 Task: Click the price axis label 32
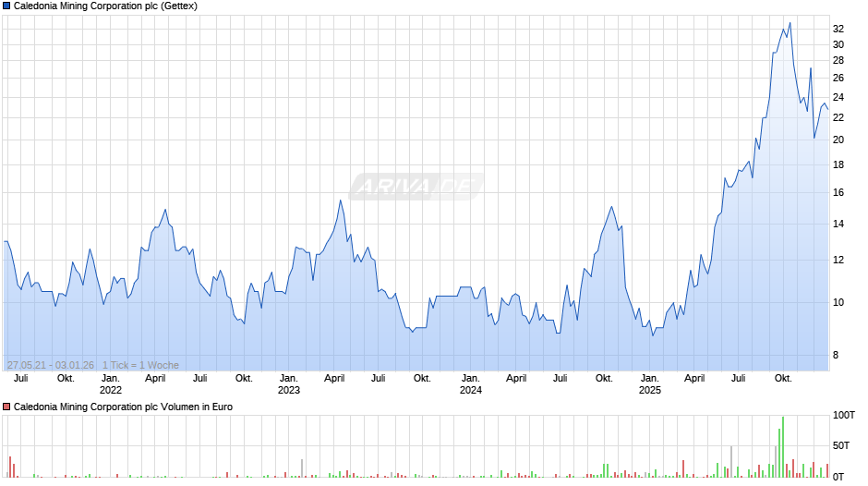(x=838, y=29)
